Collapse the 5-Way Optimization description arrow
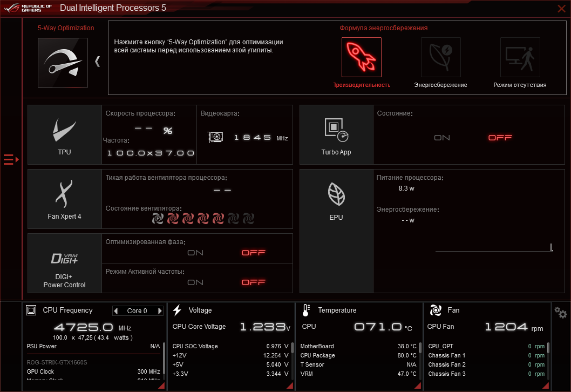 (97, 61)
